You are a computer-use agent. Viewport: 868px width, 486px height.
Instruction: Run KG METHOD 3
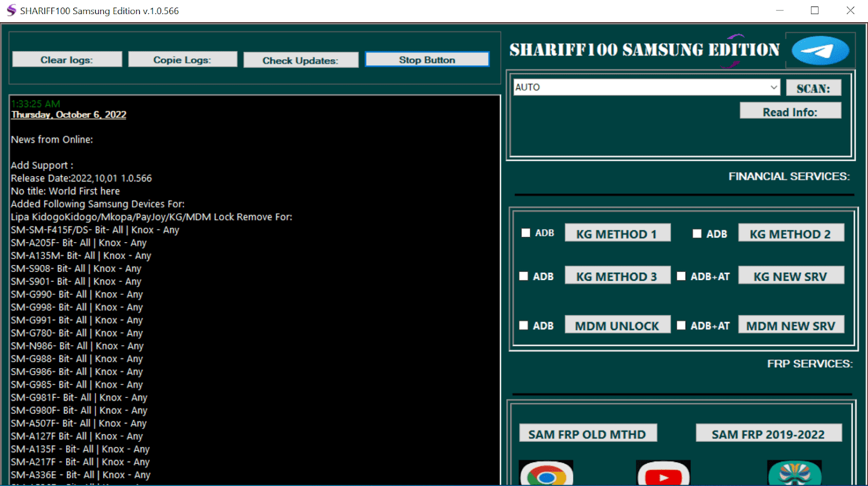(x=617, y=275)
